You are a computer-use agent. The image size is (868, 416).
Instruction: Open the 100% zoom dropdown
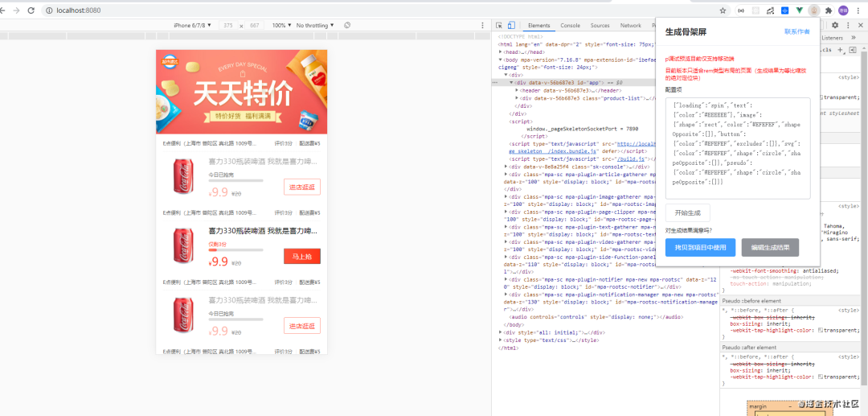282,26
